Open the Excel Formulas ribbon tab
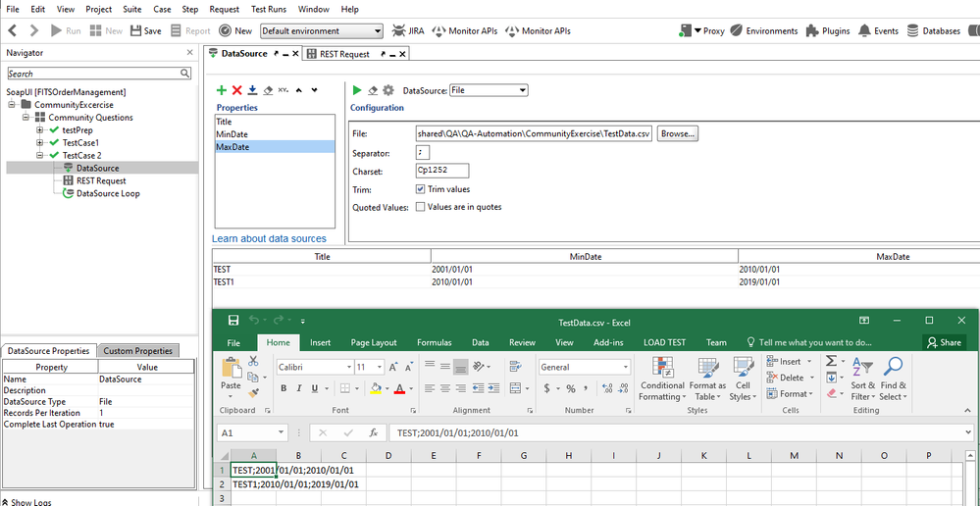The width and height of the screenshot is (980, 506). pyautogui.click(x=434, y=342)
